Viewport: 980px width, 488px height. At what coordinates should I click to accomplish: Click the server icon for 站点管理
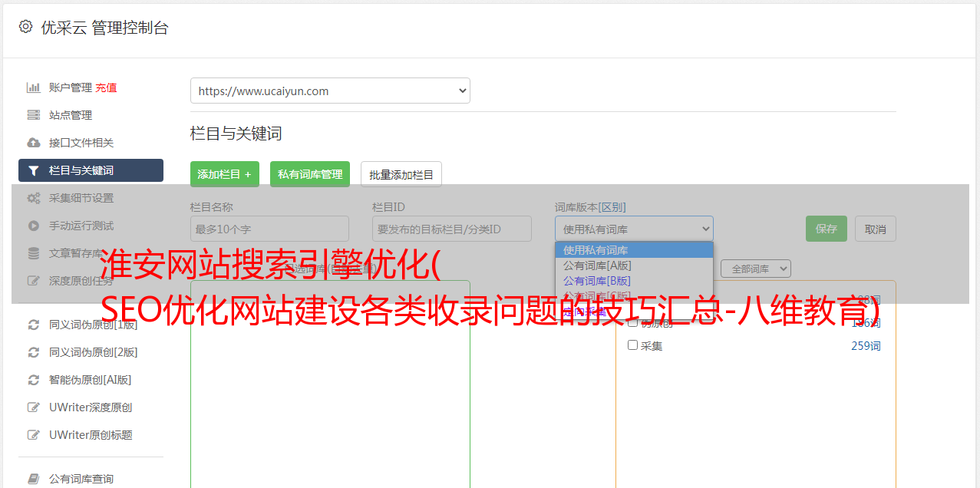coord(33,115)
